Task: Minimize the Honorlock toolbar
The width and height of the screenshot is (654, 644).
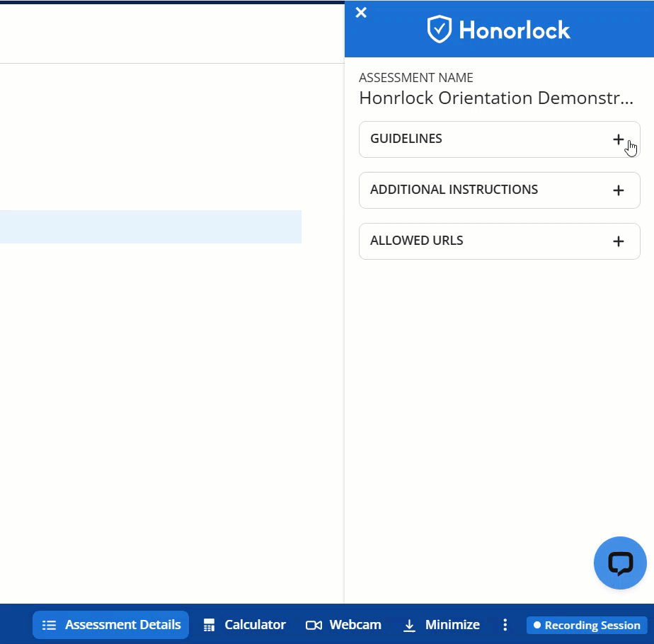Action: click(441, 624)
